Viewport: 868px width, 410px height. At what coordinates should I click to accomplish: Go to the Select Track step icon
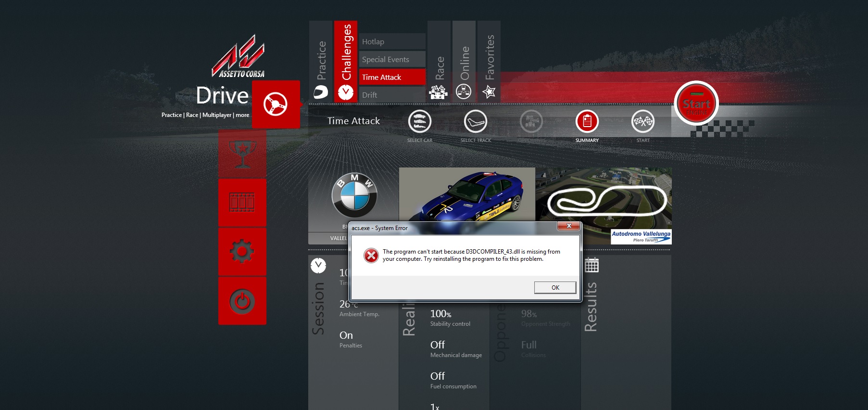click(476, 122)
